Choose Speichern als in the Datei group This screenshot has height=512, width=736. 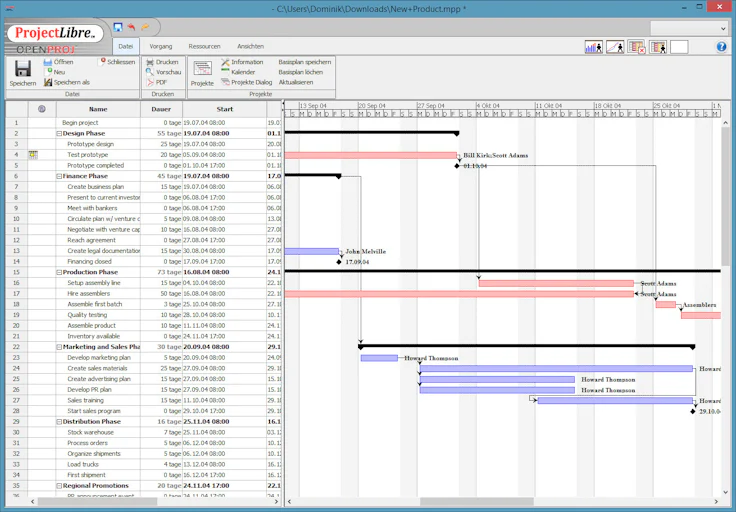point(66,82)
